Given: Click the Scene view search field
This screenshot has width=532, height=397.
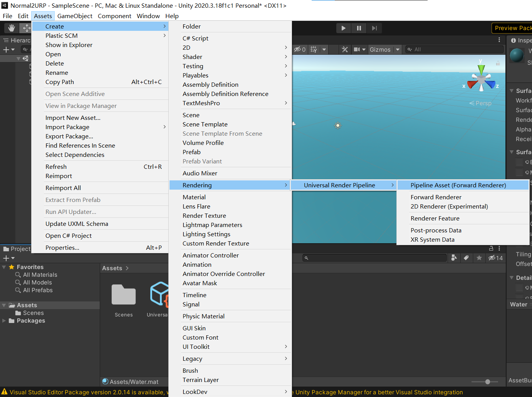Looking at the screenshot, I should 455,49.
